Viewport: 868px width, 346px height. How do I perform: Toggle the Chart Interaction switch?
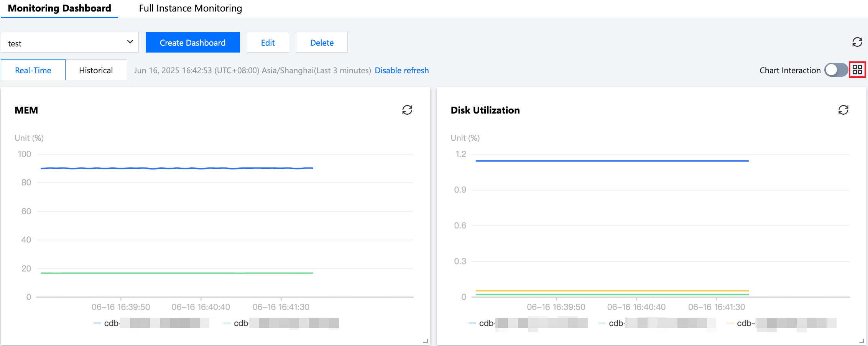point(836,70)
